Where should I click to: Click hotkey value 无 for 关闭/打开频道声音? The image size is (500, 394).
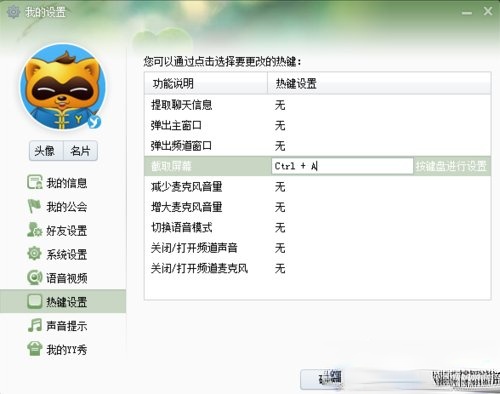point(280,247)
